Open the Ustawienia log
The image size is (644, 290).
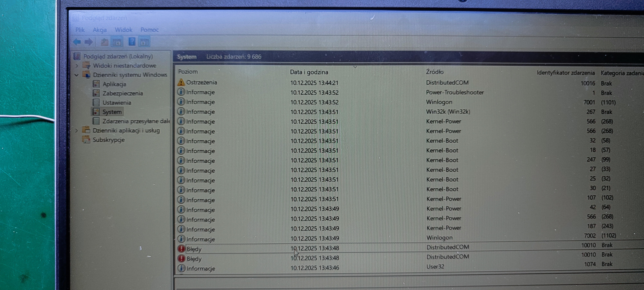tap(117, 103)
